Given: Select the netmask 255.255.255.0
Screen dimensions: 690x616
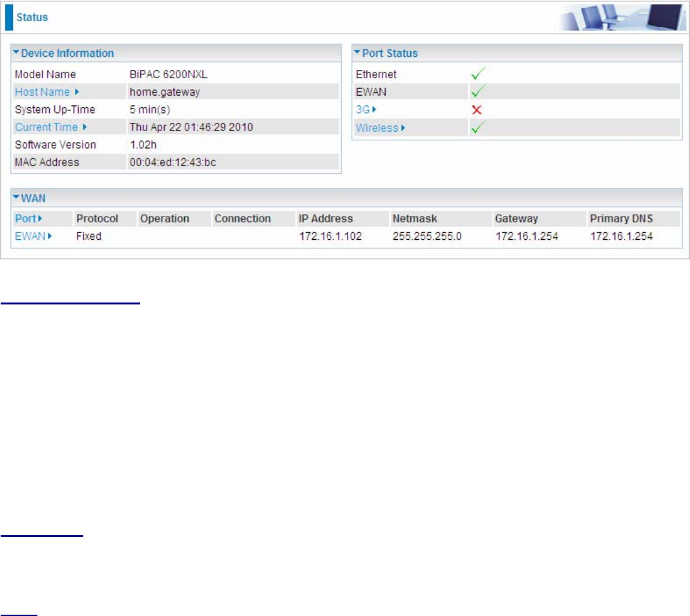Looking at the screenshot, I should click(x=427, y=237).
